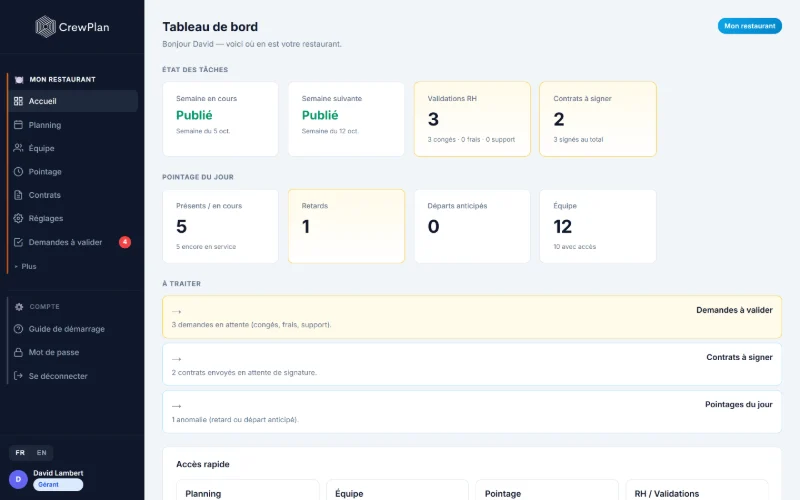Open the Semaine en cours card

[220, 119]
